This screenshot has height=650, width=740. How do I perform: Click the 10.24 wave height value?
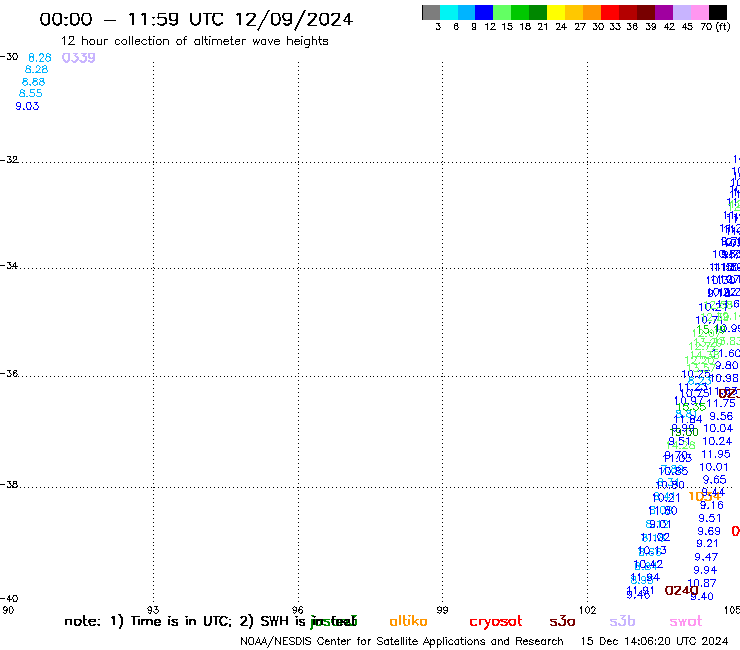[717, 441]
